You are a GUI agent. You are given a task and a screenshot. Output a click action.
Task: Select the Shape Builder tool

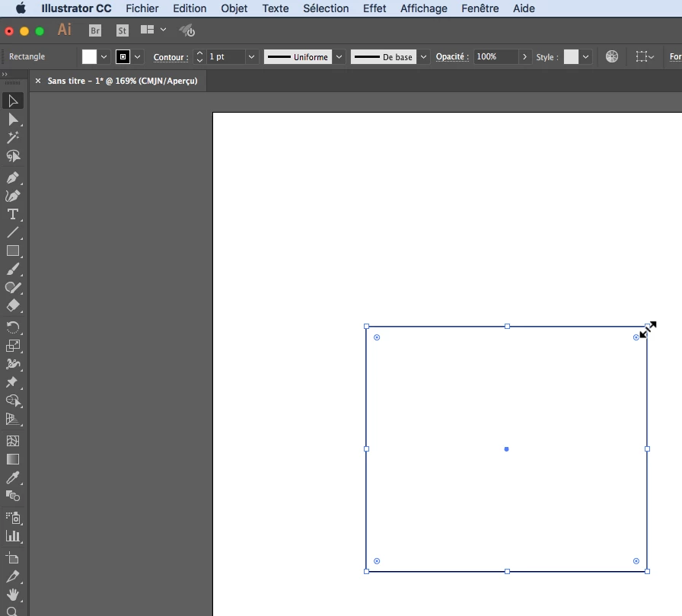click(x=13, y=401)
